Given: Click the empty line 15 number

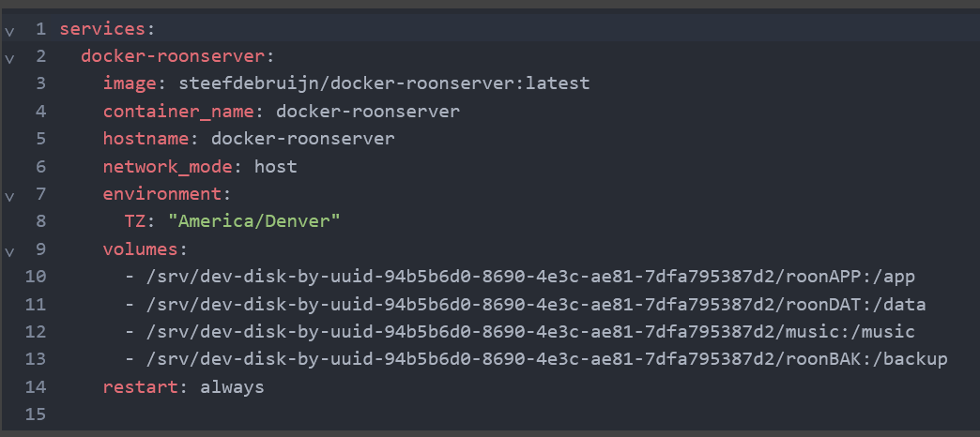Looking at the screenshot, I should [x=36, y=414].
